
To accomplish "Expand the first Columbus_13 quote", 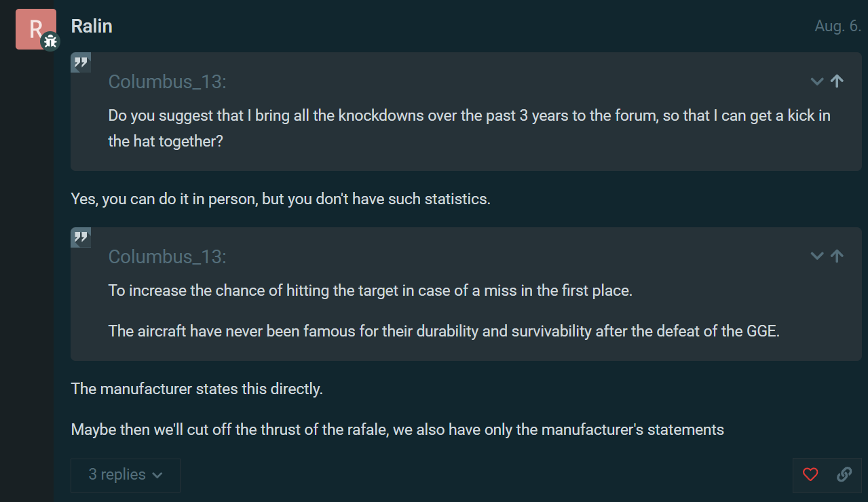I will click(x=817, y=81).
